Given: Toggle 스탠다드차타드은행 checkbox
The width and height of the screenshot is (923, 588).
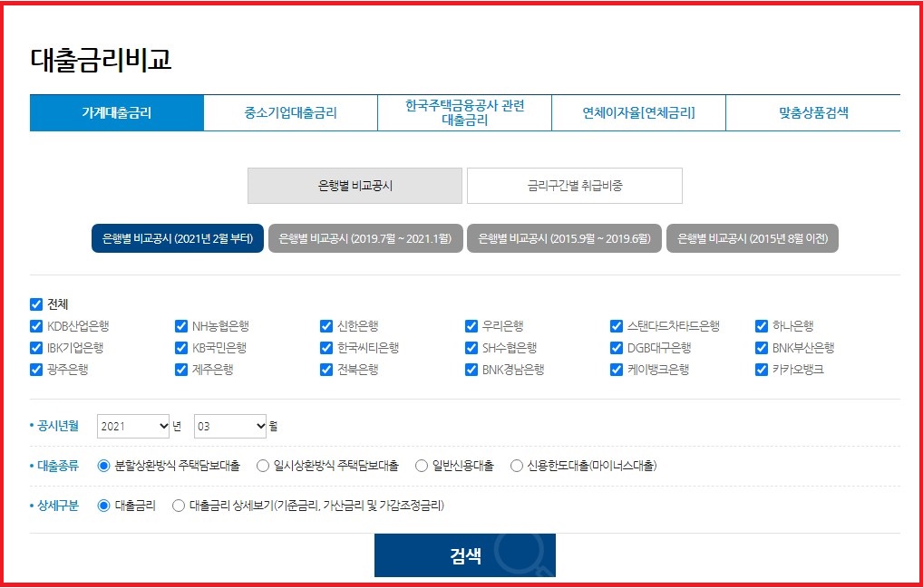Looking at the screenshot, I should (617, 326).
